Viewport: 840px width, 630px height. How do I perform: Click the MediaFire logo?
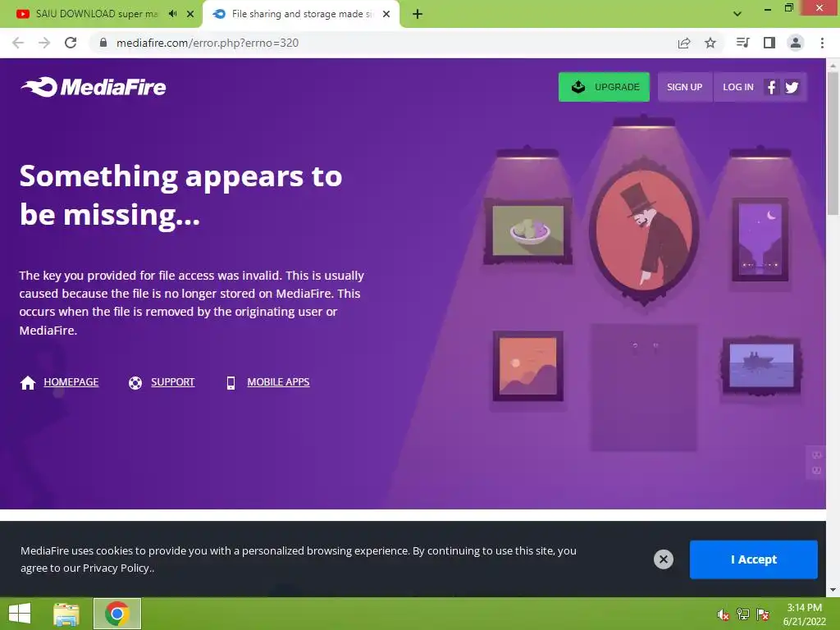point(94,87)
